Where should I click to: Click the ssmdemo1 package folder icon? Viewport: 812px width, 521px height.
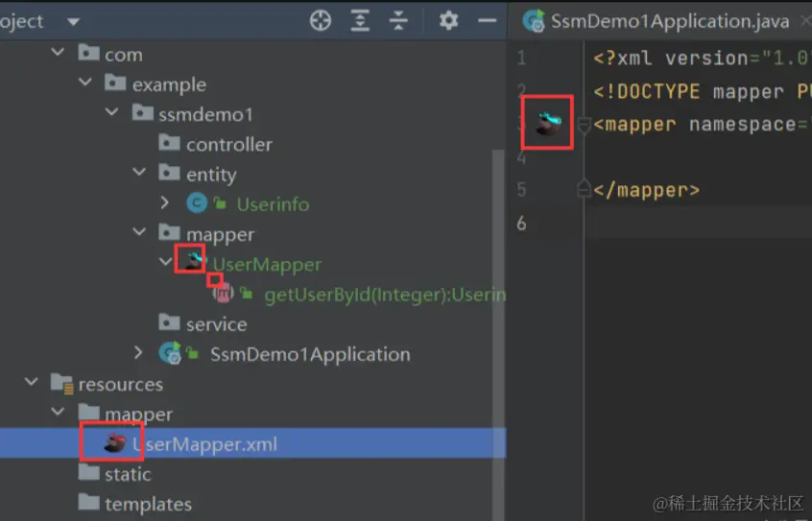coord(142,112)
